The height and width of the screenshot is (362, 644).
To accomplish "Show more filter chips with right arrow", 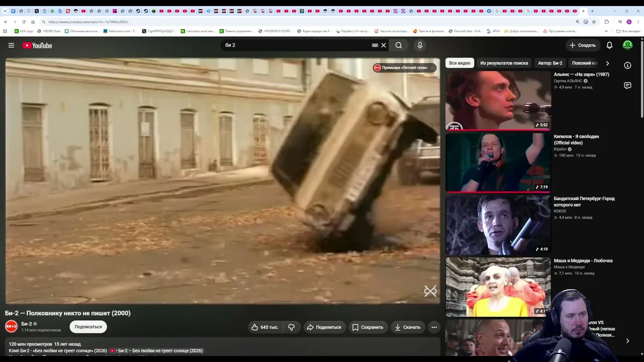I will point(607,63).
